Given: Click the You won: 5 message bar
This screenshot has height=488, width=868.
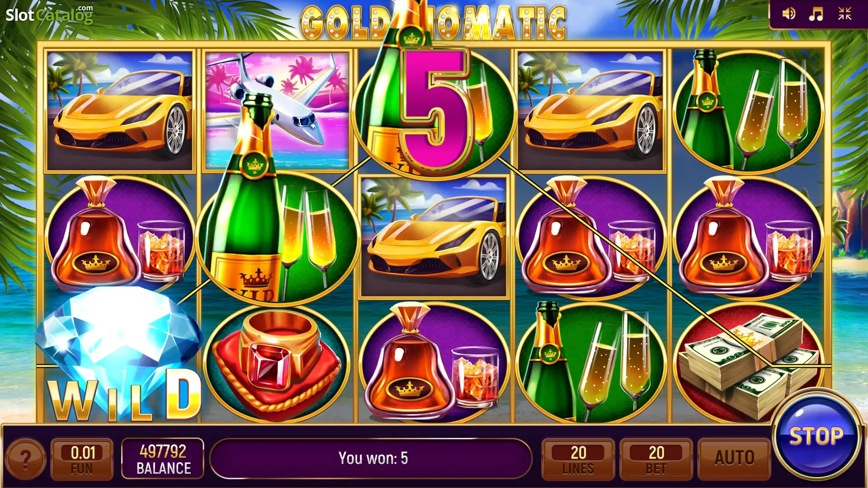Looking at the screenshot, I should (x=372, y=459).
